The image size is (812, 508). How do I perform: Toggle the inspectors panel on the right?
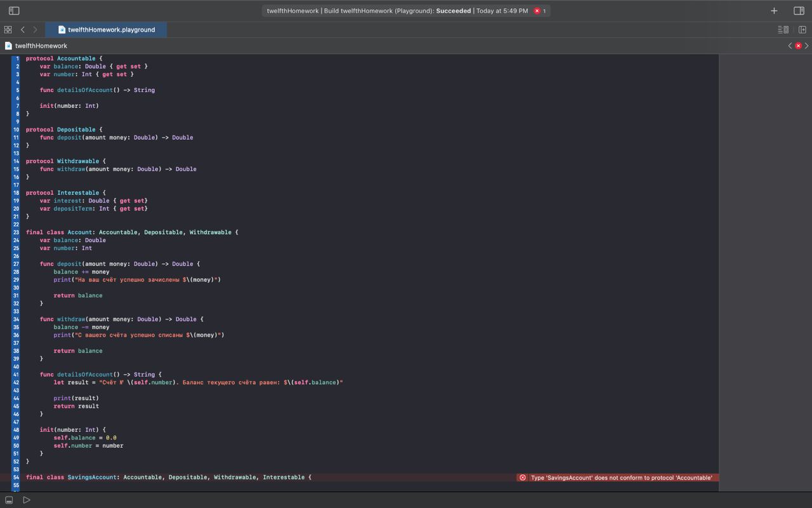[x=799, y=11]
